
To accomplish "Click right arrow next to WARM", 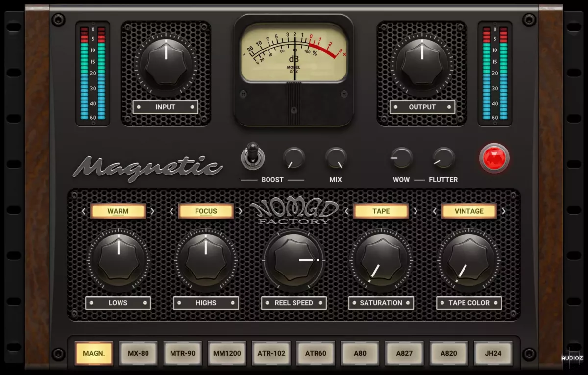I will (153, 211).
